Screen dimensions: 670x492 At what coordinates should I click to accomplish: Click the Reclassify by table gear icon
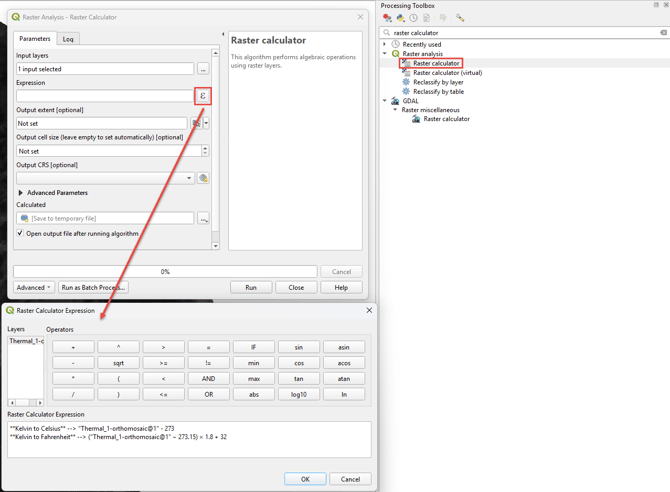[x=406, y=91]
